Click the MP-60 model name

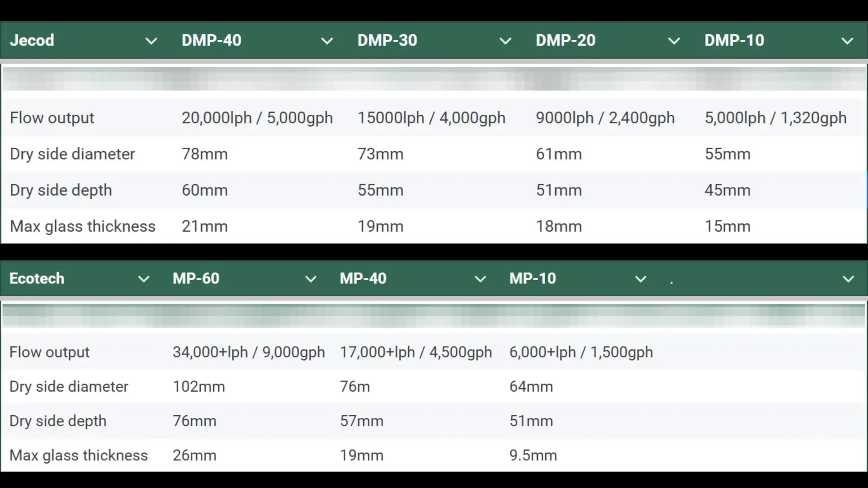[196, 278]
